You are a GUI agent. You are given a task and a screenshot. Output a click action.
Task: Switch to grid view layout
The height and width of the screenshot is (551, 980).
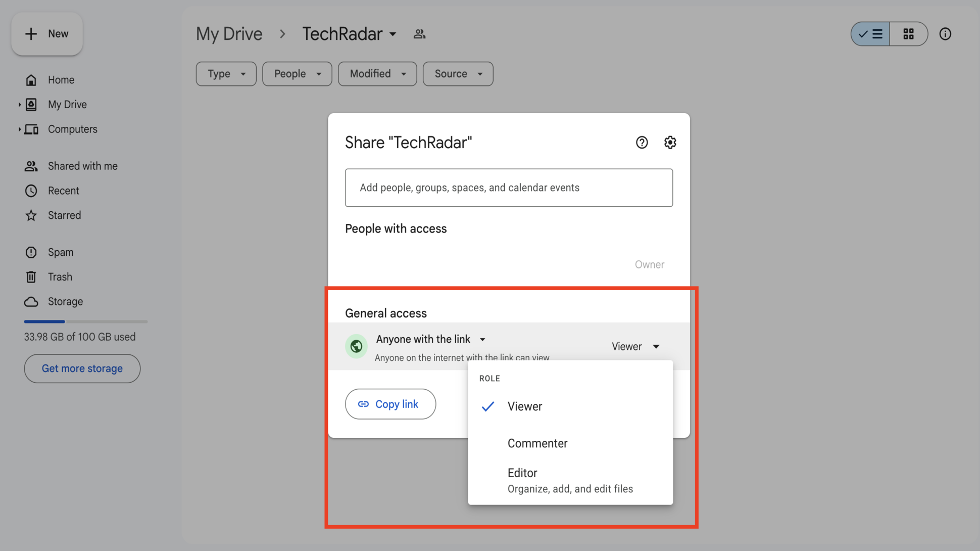pyautogui.click(x=908, y=34)
